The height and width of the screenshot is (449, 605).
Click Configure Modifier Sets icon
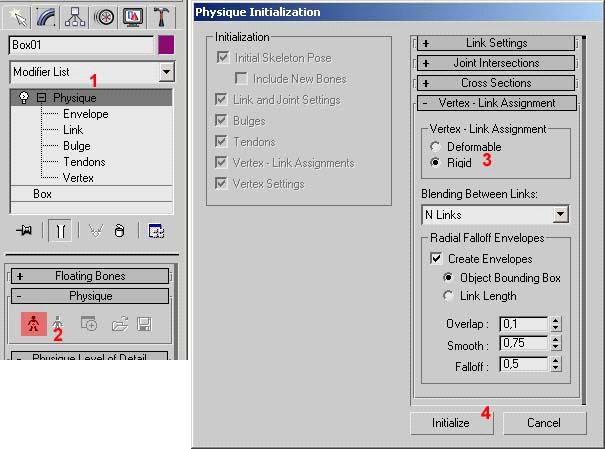tap(156, 231)
